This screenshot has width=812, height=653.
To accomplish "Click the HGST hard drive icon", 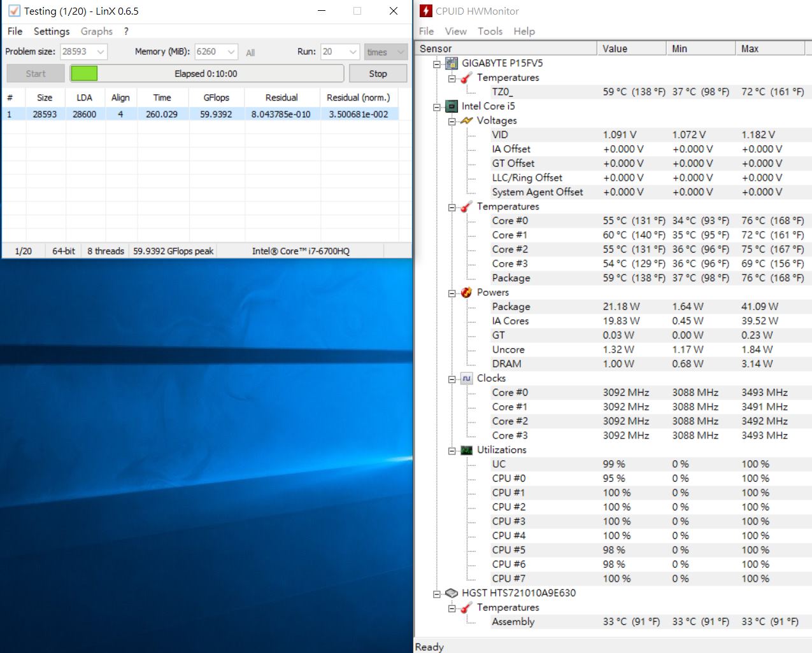I will 452,593.
